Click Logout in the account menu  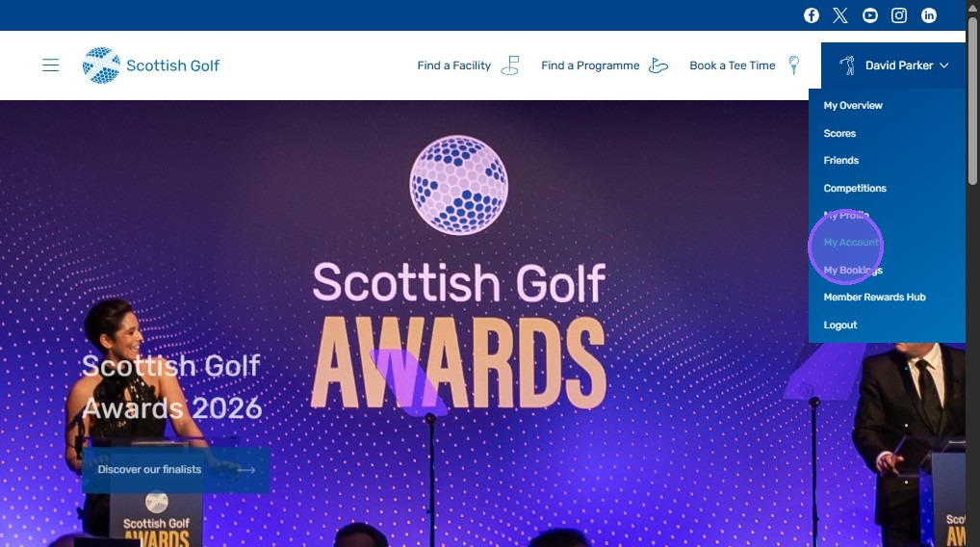[840, 326]
